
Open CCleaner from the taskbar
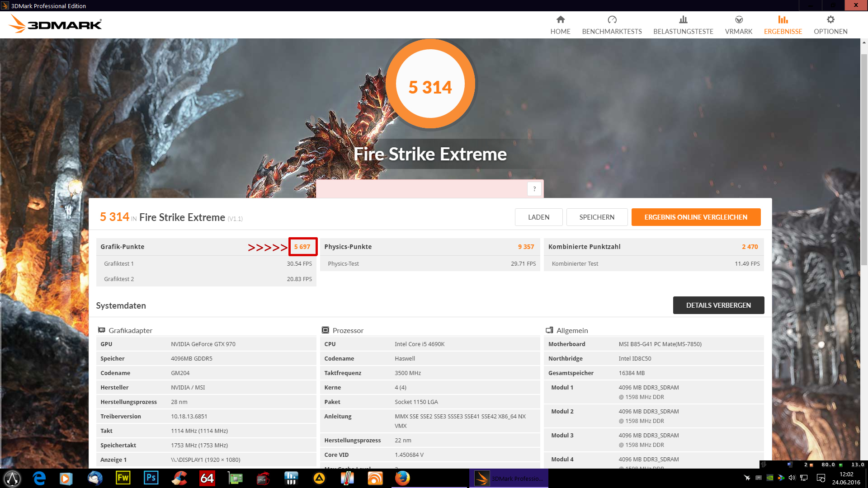[x=179, y=478]
